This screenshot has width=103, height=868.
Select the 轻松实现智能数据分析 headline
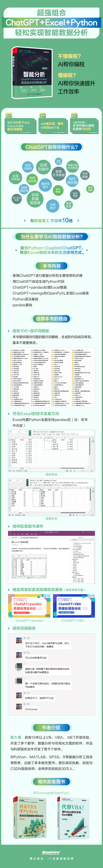pos(51,33)
